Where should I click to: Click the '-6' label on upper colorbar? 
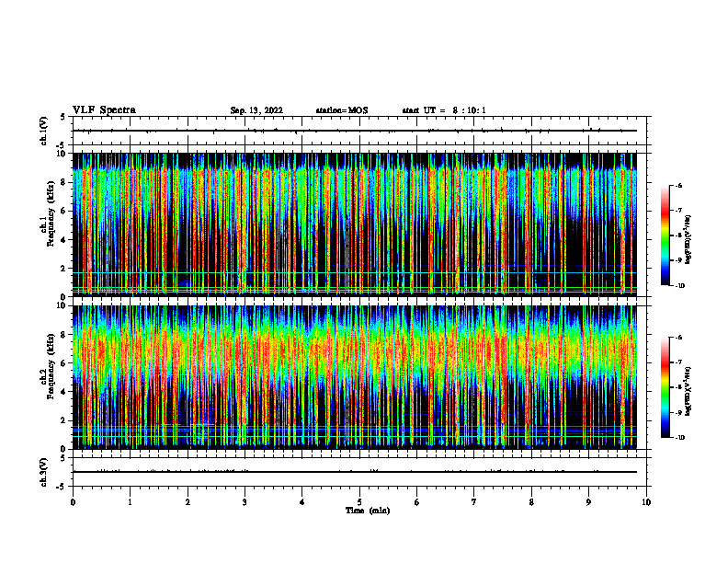678,186
